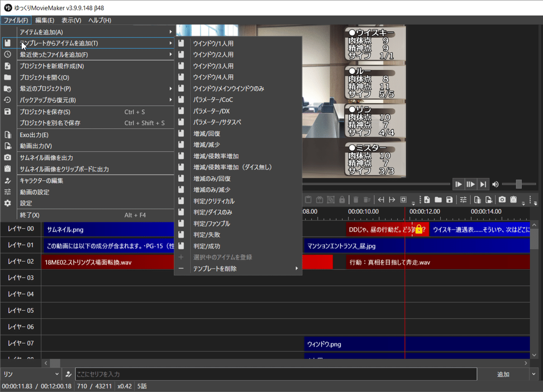Image resolution: width=543 pixels, height=392 pixels.
Task: Expand テンプレートからアイテムを追加(T) submenu arrow
Action: 171,43
